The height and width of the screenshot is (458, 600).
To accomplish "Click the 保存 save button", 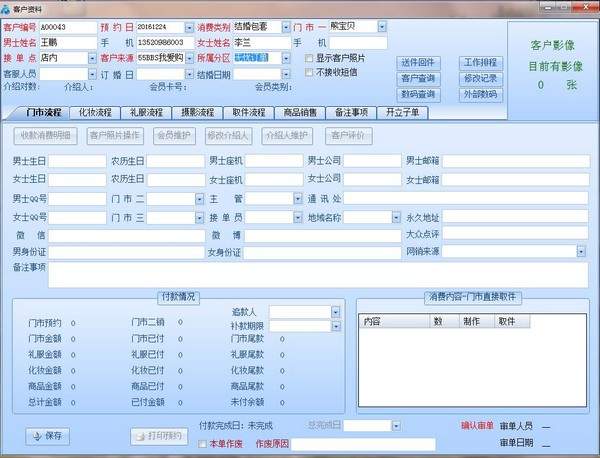I will coord(49,435).
